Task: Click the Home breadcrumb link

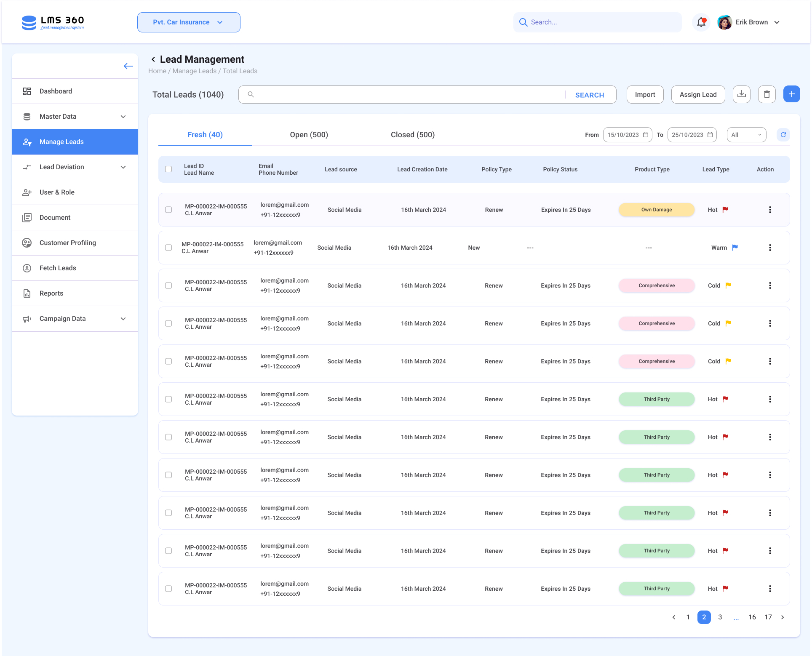Action: pos(157,71)
